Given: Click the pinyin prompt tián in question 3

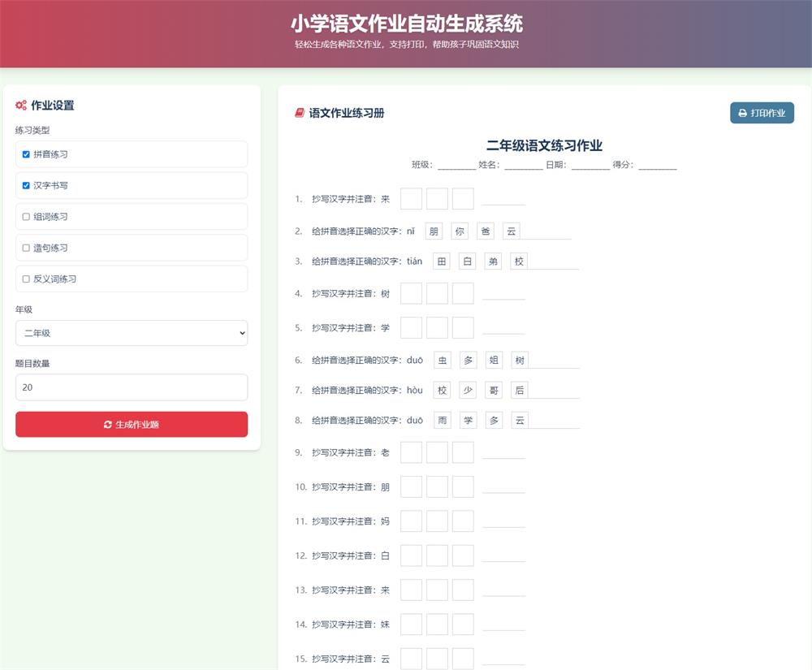Looking at the screenshot, I should (x=414, y=262).
